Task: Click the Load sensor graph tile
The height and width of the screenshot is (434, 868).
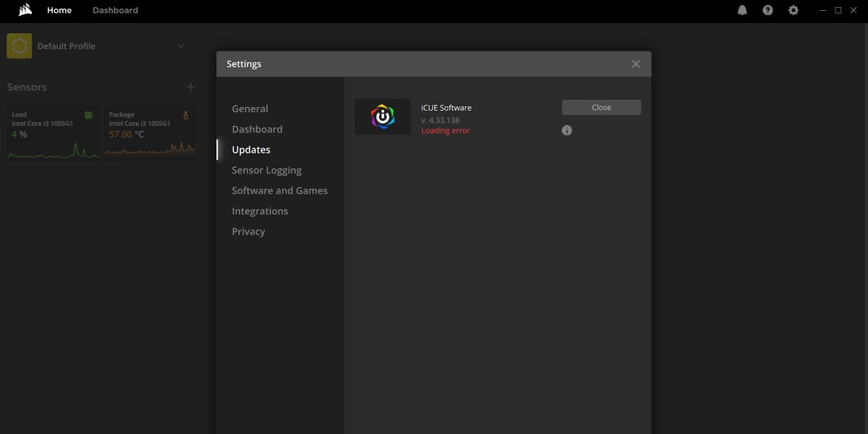Action: tap(52, 134)
